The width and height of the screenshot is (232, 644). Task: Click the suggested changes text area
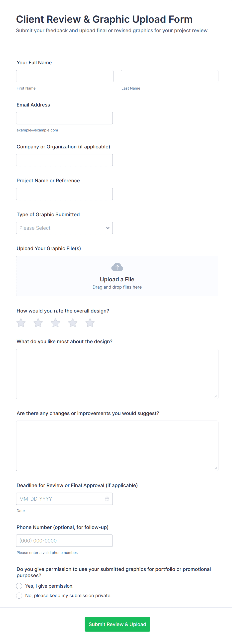(x=117, y=446)
